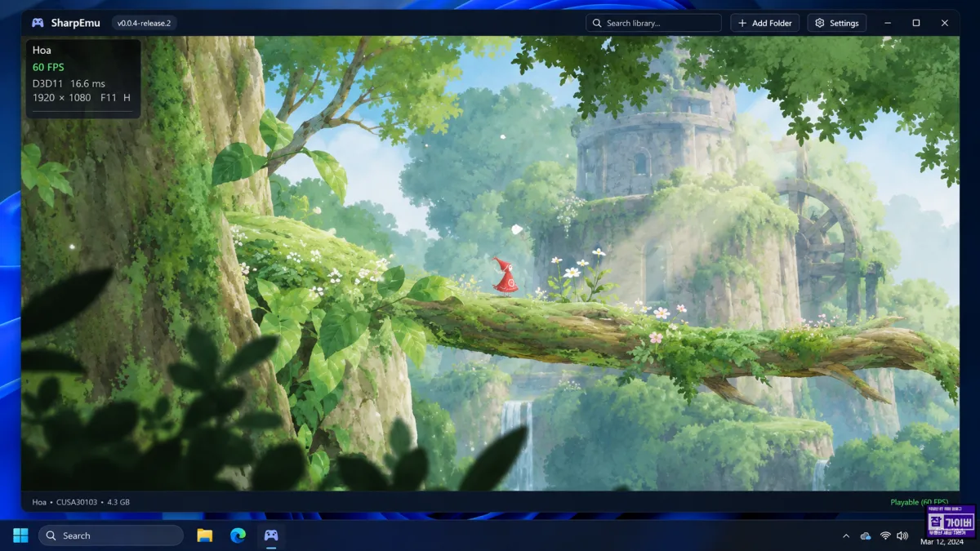This screenshot has height=551, width=980.
Task: Minimize the SharpEmu window
Action: 888,23
